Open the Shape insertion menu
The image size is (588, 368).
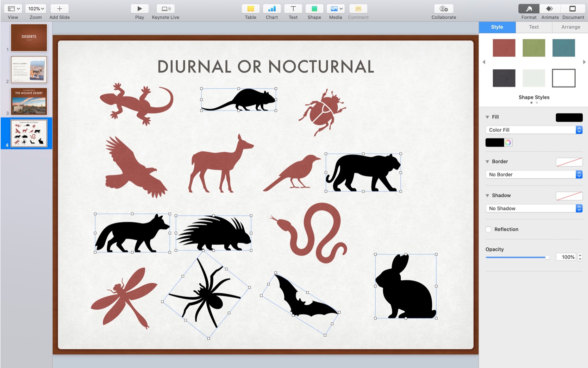[314, 9]
